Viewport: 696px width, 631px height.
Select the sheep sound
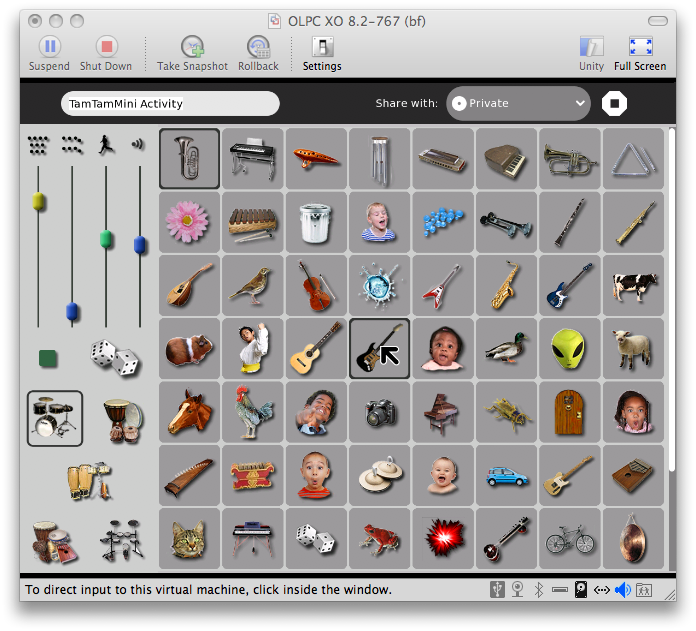pyautogui.click(x=633, y=349)
